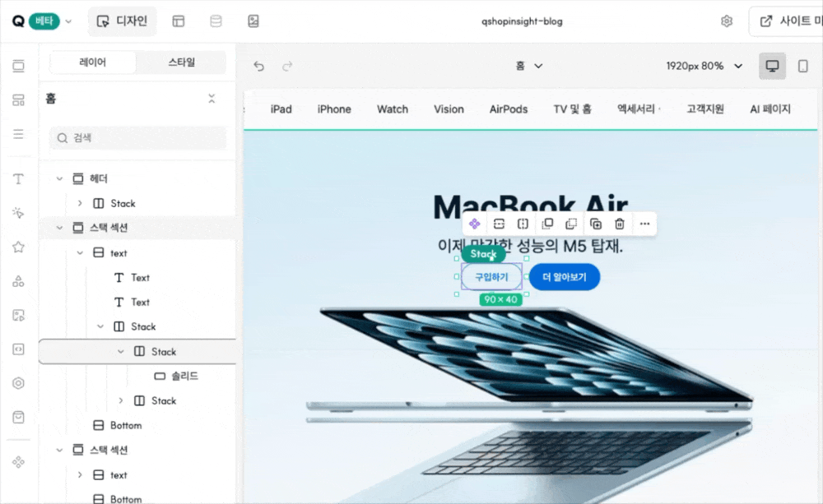Open the section icon in left sidebar
Screen dimensions: 823x504
pos(18,66)
